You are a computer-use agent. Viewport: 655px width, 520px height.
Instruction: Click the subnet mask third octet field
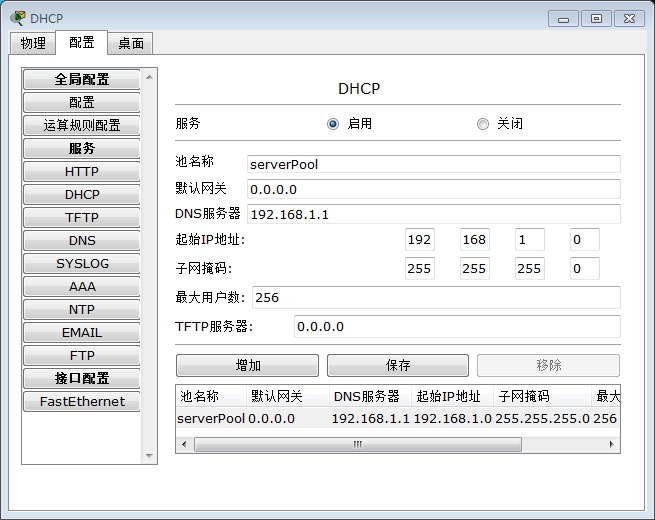pyautogui.click(x=530, y=268)
